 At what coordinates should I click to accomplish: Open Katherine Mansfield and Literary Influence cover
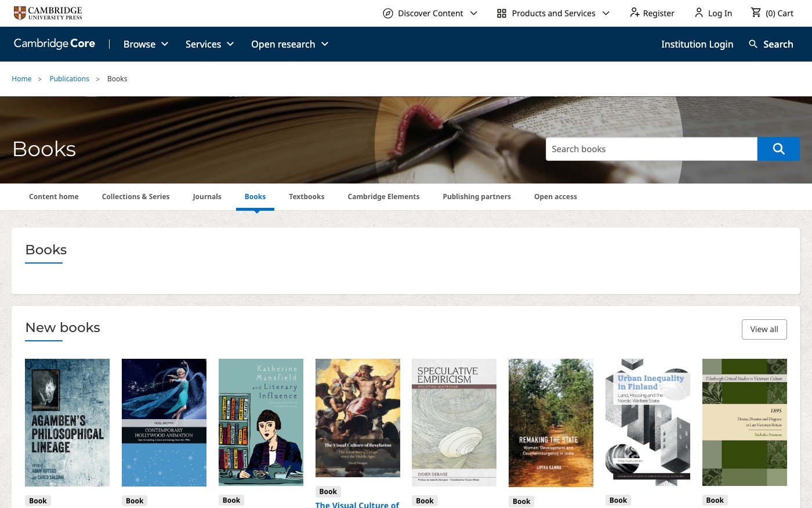point(261,422)
